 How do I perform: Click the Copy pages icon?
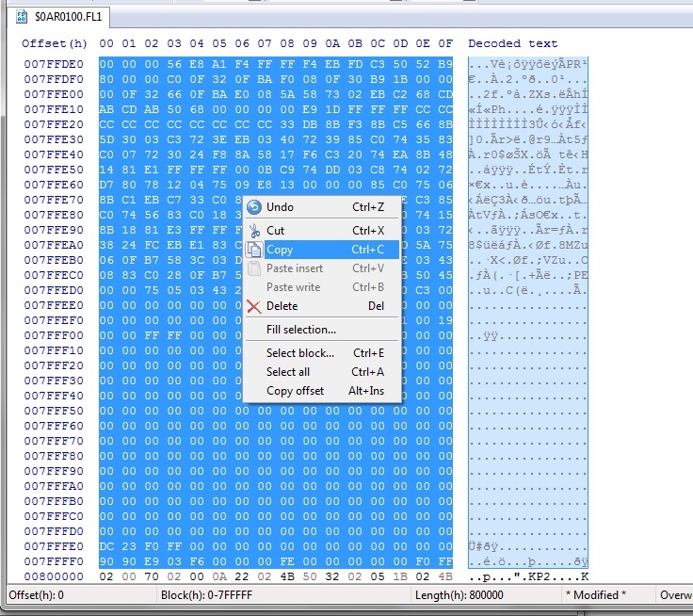pyautogui.click(x=254, y=250)
